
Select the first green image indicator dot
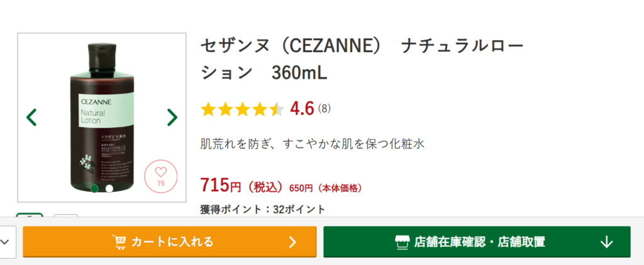(x=94, y=188)
